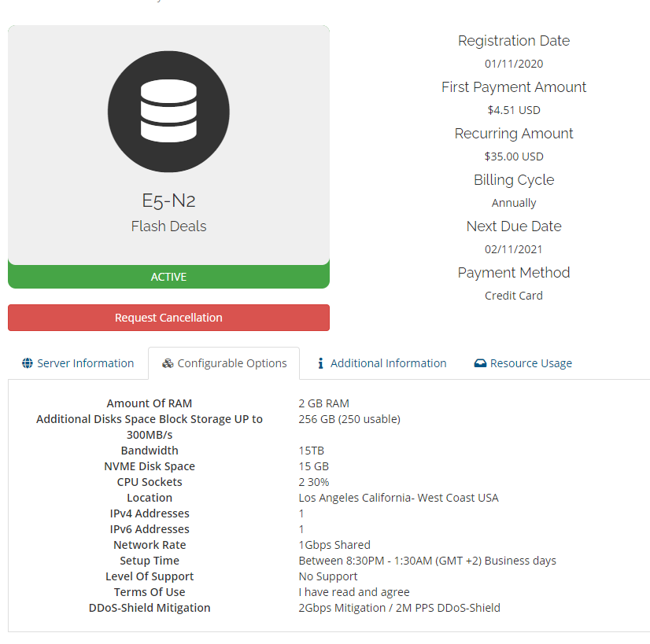
Task: Click the drive icon on Resource Usage
Action: 480,363
